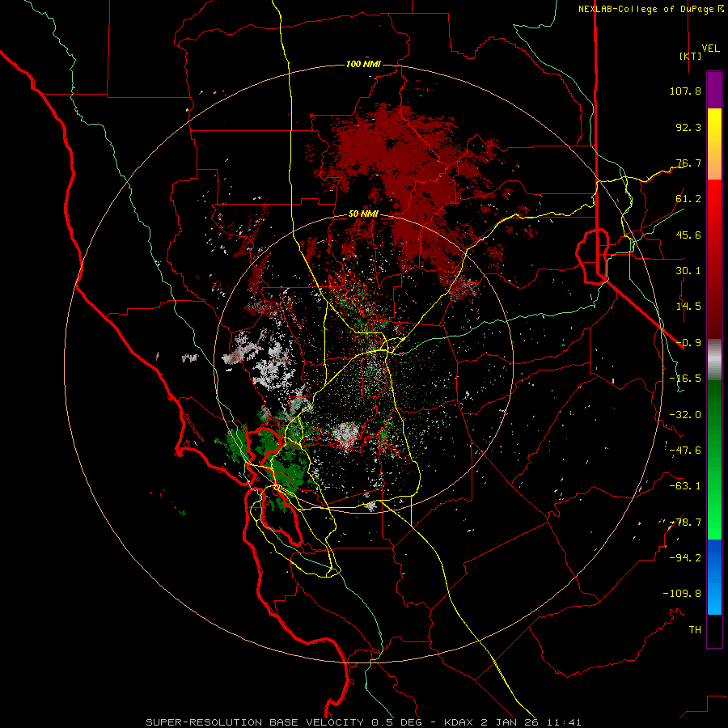Select the 45.6 scale value
Image resolution: width=728 pixels, height=728 pixels.
pos(688,235)
